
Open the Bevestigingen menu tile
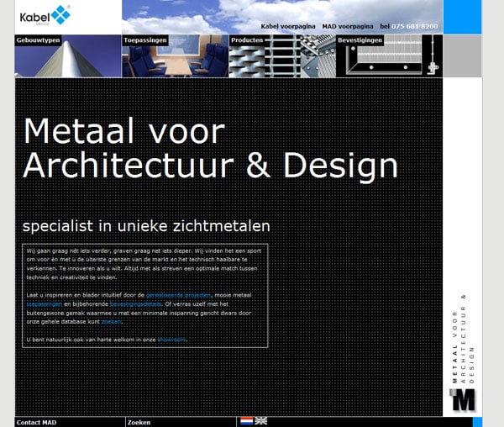389,56
